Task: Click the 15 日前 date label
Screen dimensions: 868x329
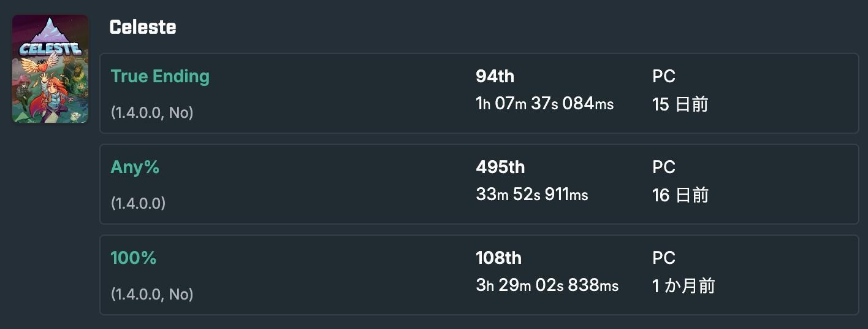Action: [x=680, y=104]
